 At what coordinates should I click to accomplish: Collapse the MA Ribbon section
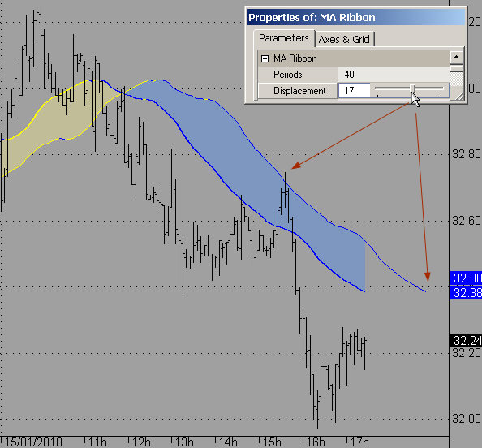[265, 58]
